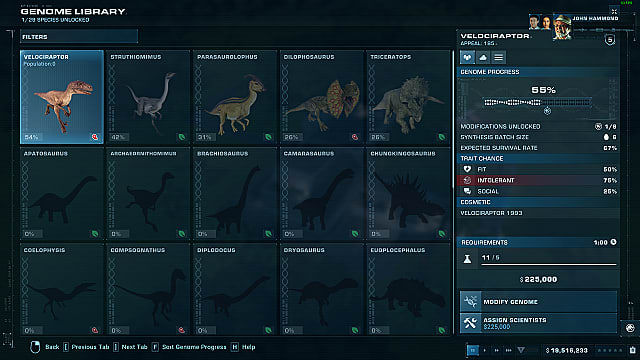Select the locked Diplodocus card
Image resolution: width=640 pixels, height=360 pixels.
(x=235, y=290)
